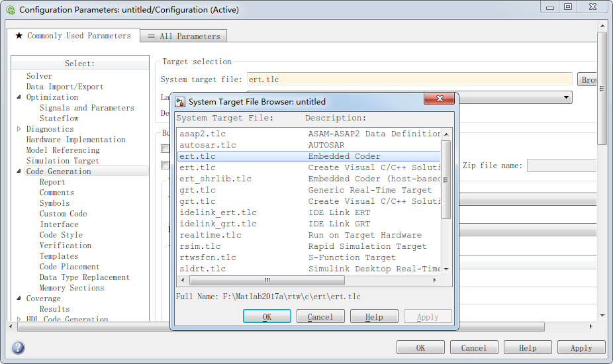613x364 pixels.
Task: Collapse the Coverage tree node
Action: pyautogui.click(x=19, y=298)
